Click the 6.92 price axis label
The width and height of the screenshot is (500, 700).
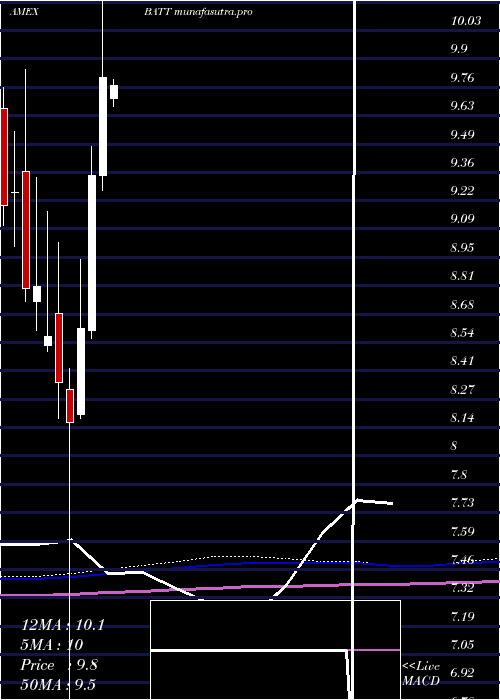[462, 673]
